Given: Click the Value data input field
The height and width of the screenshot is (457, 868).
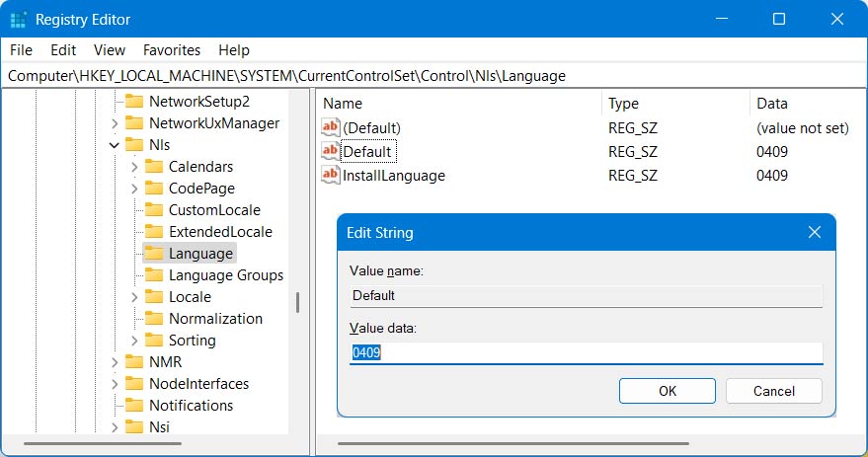Looking at the screenshot, I should 587,352.
